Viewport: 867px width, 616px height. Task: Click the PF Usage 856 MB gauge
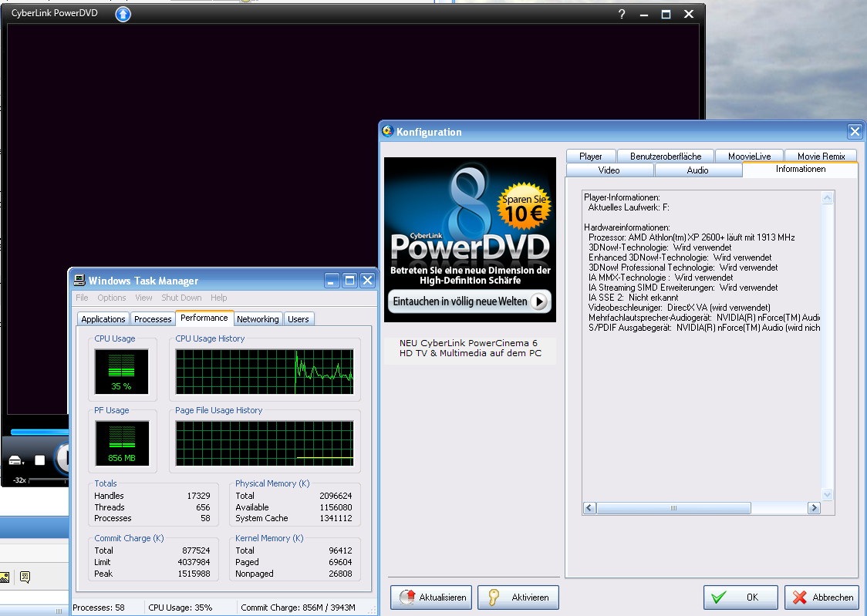click(x=122, y=443)
